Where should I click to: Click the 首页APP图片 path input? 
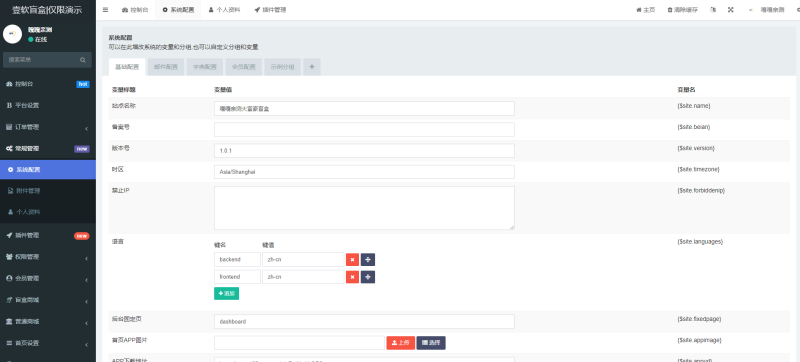[299, 343]
